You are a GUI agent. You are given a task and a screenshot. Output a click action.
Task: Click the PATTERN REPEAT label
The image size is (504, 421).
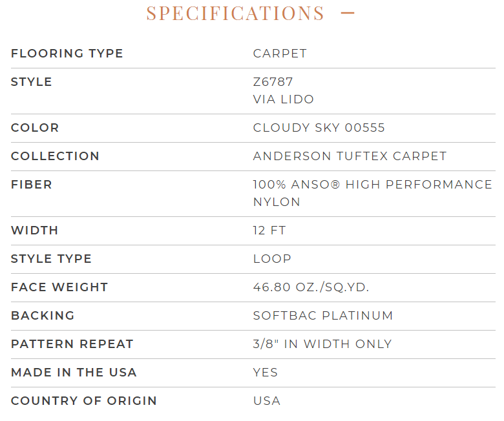tap(72, 344)
